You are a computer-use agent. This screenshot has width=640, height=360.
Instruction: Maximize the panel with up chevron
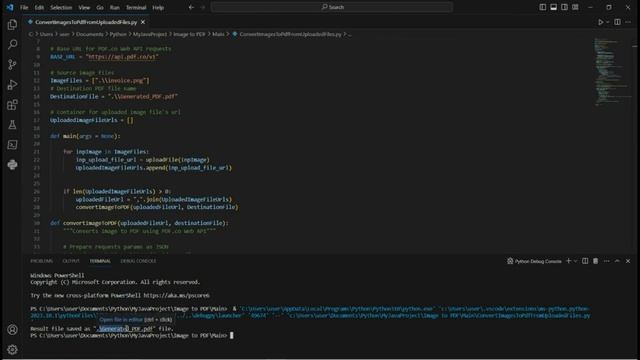[x=617, y=261]
